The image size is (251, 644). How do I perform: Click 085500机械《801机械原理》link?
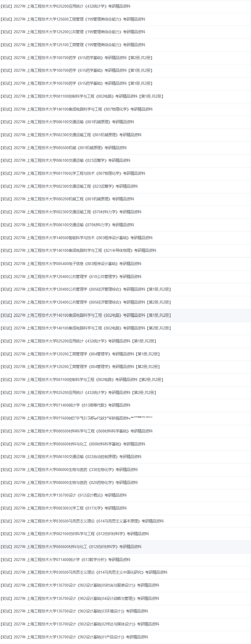pyautogui.click(x=63, y=148)
